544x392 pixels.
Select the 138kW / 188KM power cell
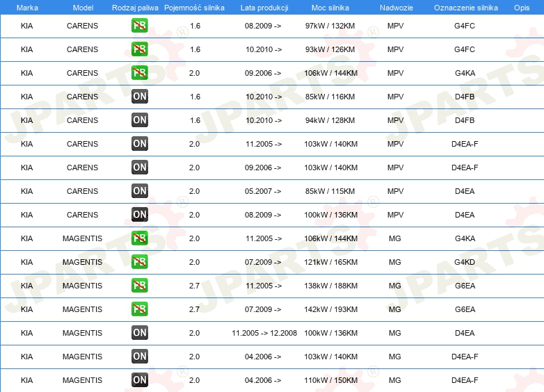[x=330, y=286]
